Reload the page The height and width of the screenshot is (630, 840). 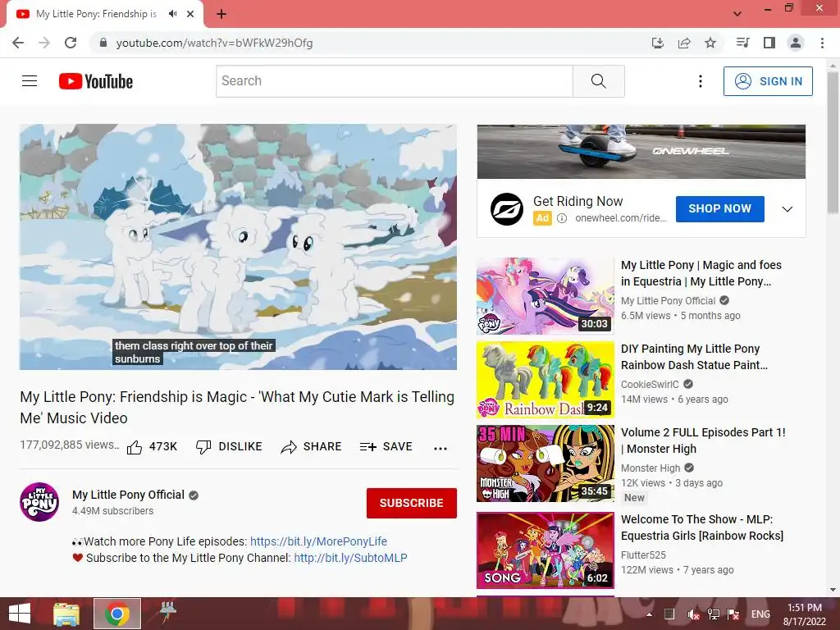coord(71,43)
